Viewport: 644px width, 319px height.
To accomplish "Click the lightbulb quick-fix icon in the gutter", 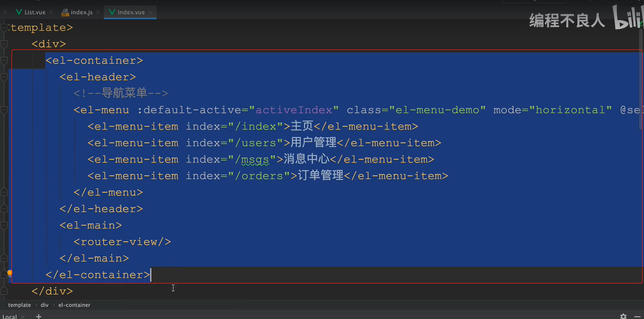I will 10,274.
